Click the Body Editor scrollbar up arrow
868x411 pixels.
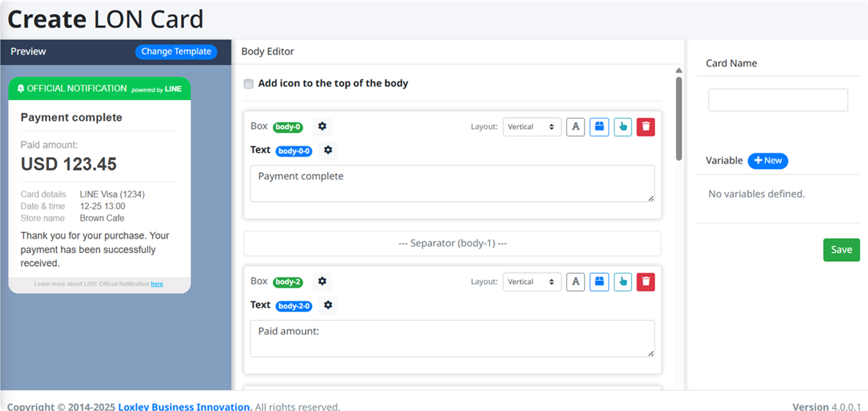pyautogui.click(x=679, y=70)
